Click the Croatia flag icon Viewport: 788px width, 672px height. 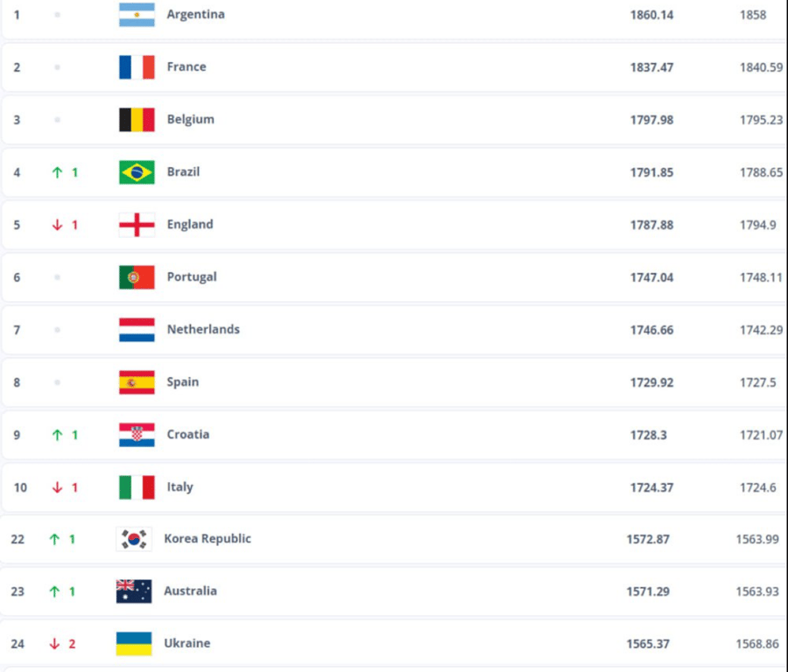tap(135, 434)
